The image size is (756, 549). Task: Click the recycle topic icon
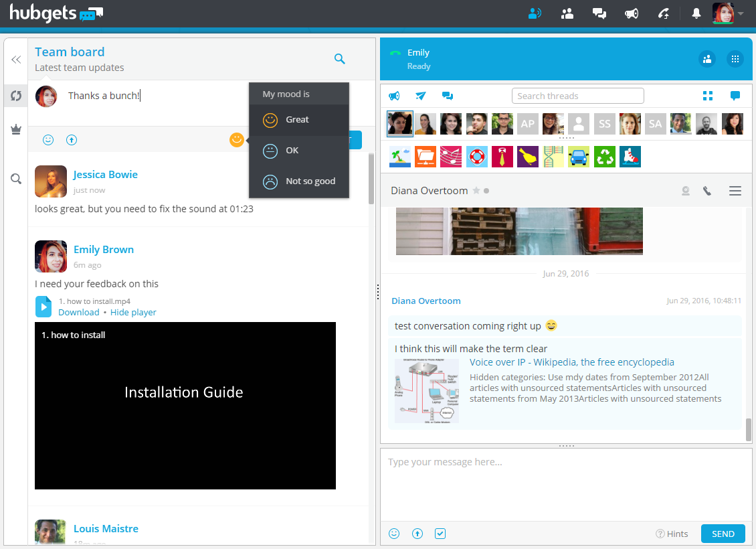click(x=604, y=157)
